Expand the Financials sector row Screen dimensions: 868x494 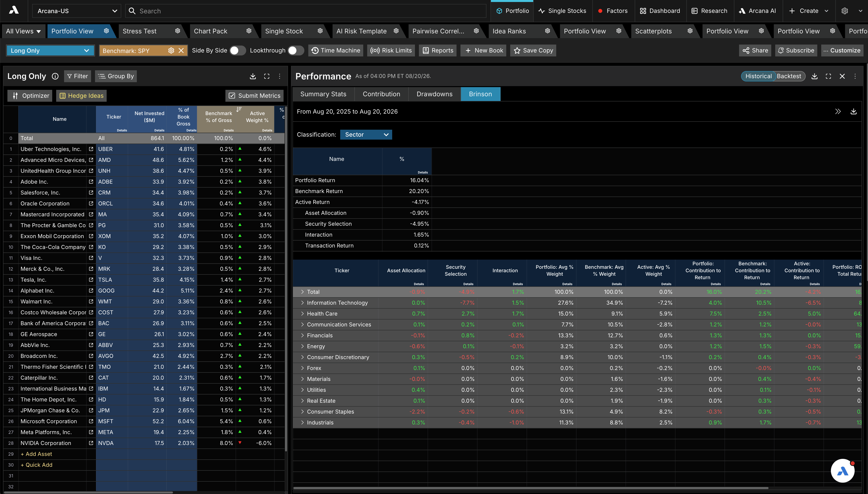click(302, 335)
